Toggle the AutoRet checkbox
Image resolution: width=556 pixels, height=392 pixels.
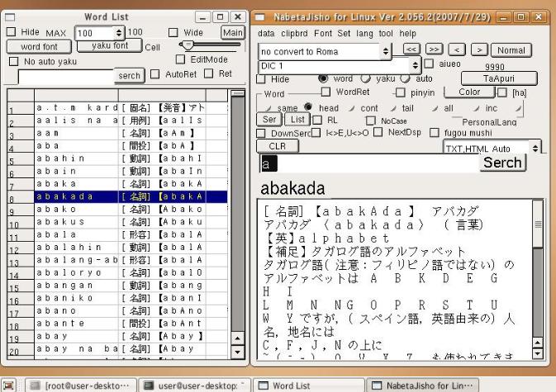pos(155,74)
